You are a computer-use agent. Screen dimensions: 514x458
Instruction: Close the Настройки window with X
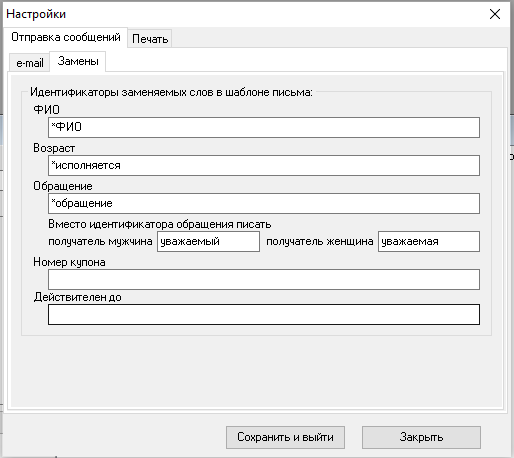[495, 14]
